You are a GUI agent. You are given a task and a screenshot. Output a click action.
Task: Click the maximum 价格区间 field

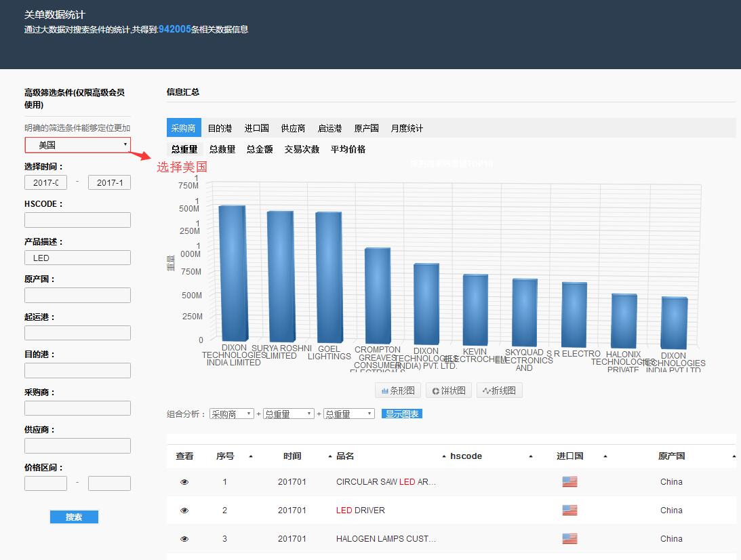tap(109, 483)
